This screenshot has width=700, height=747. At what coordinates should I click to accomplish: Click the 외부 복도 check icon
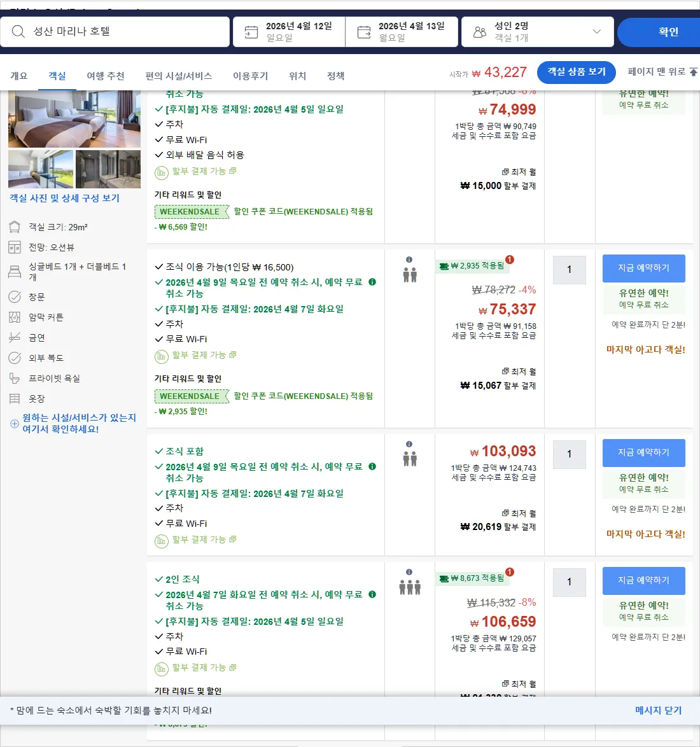[x=15, y=358]
